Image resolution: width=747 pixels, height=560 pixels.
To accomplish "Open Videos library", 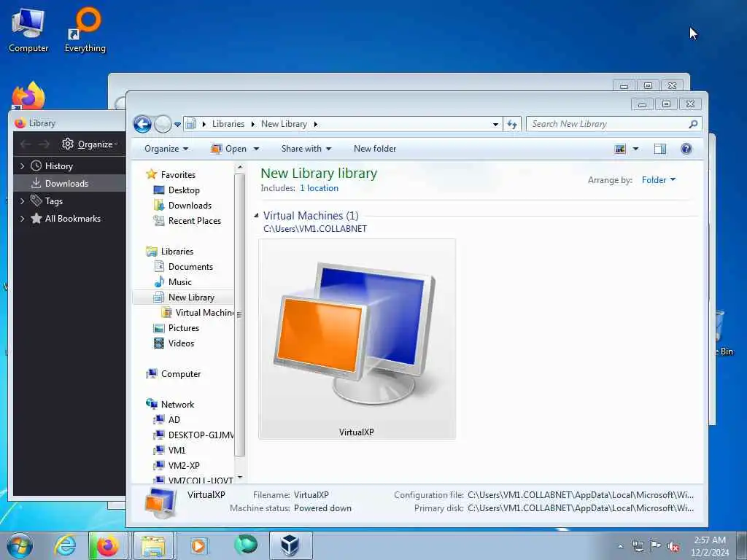I will click(181, 343).
